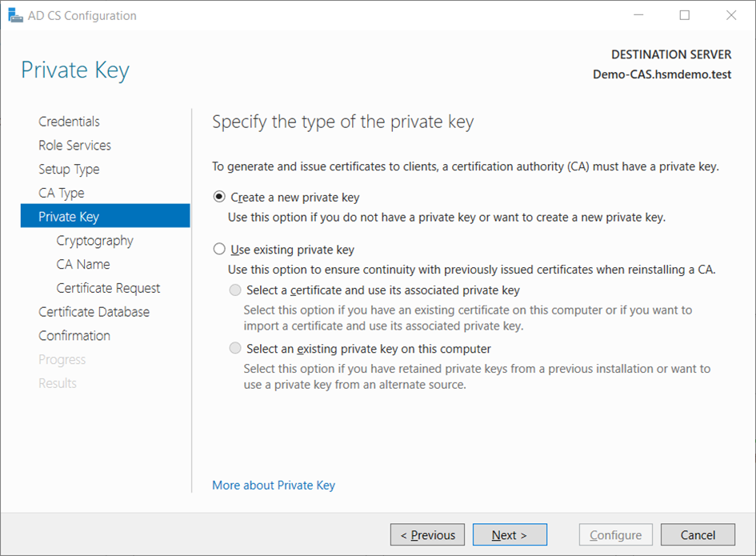Open the Confirmation step
This screenshot has width=756, height=556.
(74, 336)
